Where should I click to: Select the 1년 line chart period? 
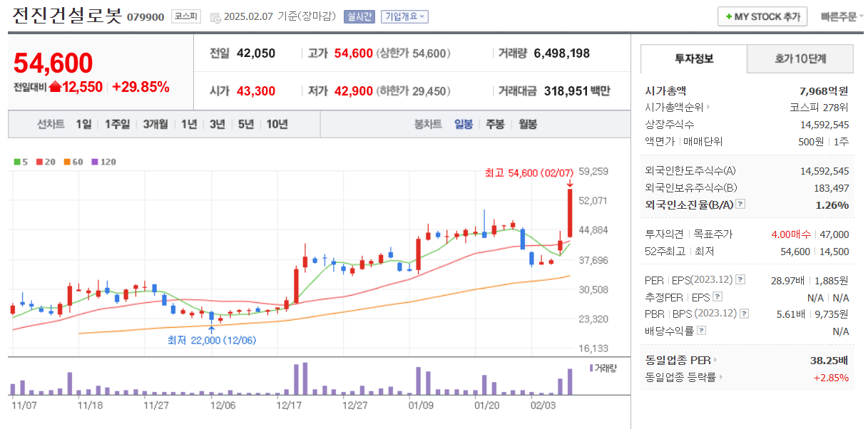189,124
